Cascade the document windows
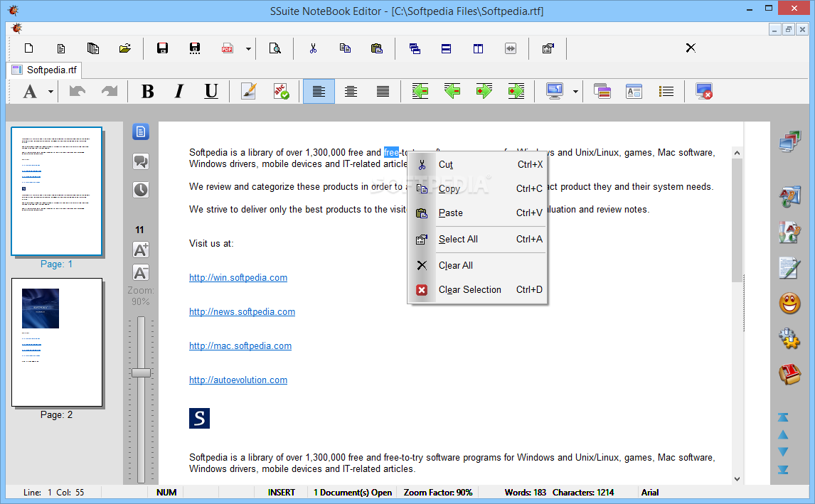The height and width of the screenshot is (504, 815). click(x=415, y=48)
